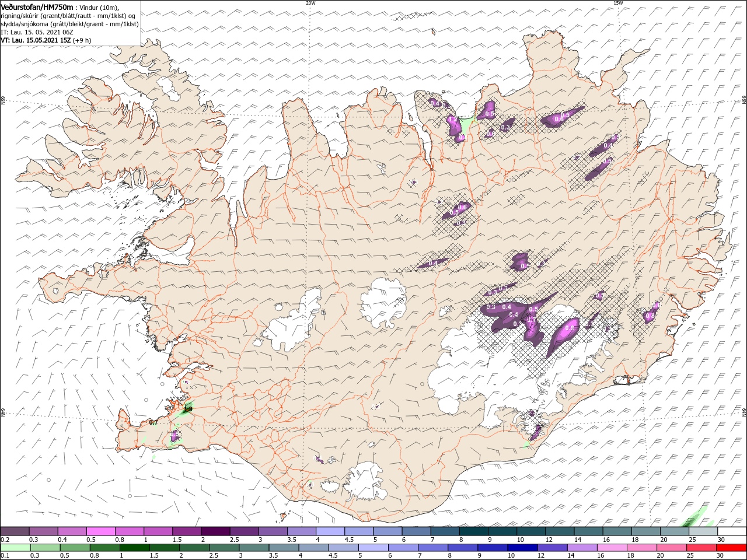Pick the dark purple swatch at snow scale 2
The height and width of the screenshot is (560, 747).
tap(215, 531)
